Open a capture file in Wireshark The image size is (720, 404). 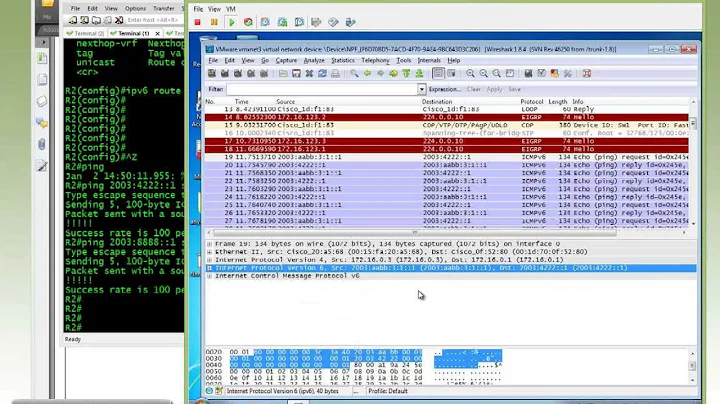point(283,73)
